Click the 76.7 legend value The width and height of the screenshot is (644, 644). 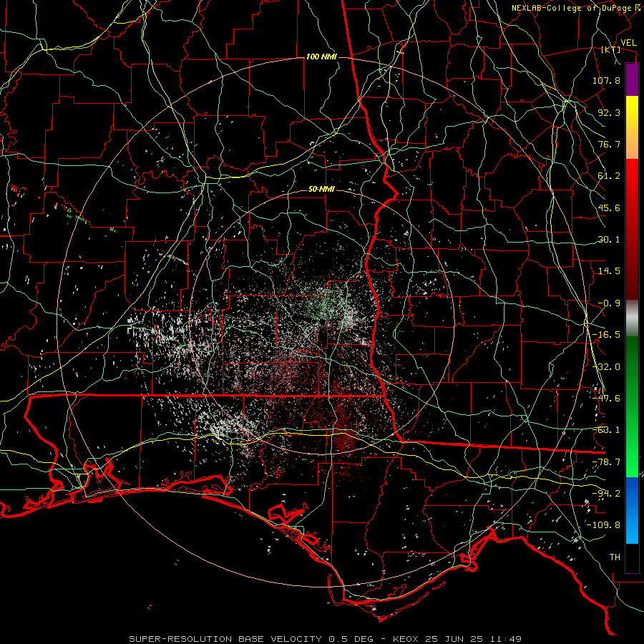609,144
